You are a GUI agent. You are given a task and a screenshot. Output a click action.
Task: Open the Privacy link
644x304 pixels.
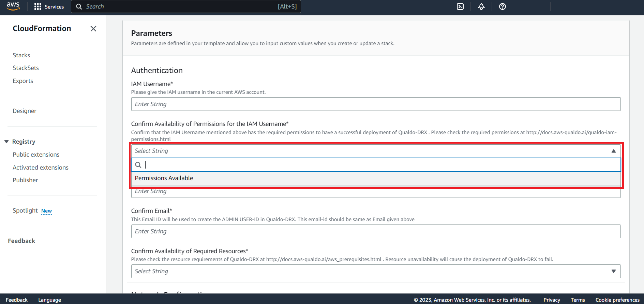pyautogui.click(x=552, y=300)
